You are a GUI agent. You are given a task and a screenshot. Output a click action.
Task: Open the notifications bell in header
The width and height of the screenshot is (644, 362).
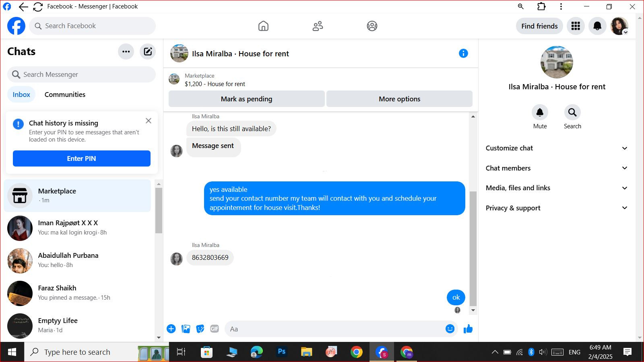point(597,26)
